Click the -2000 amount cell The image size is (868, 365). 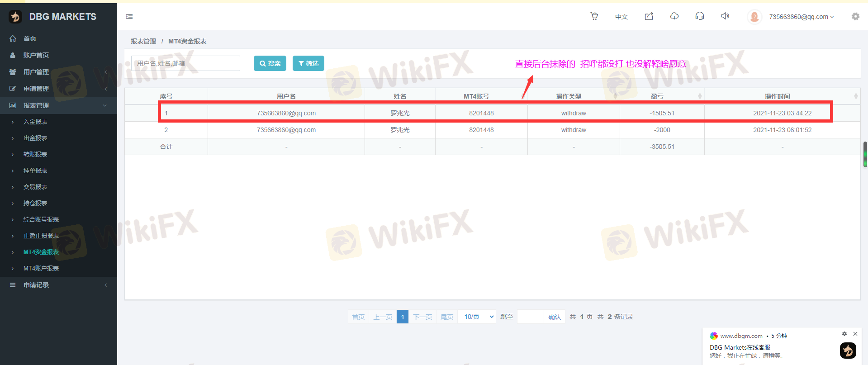pos(662,130)
